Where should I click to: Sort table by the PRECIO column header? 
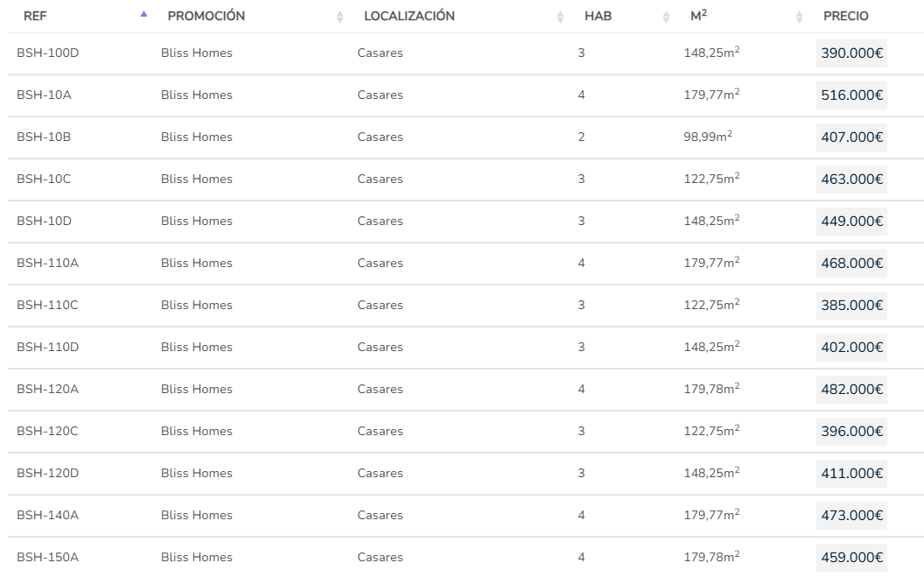click(845, 17)
